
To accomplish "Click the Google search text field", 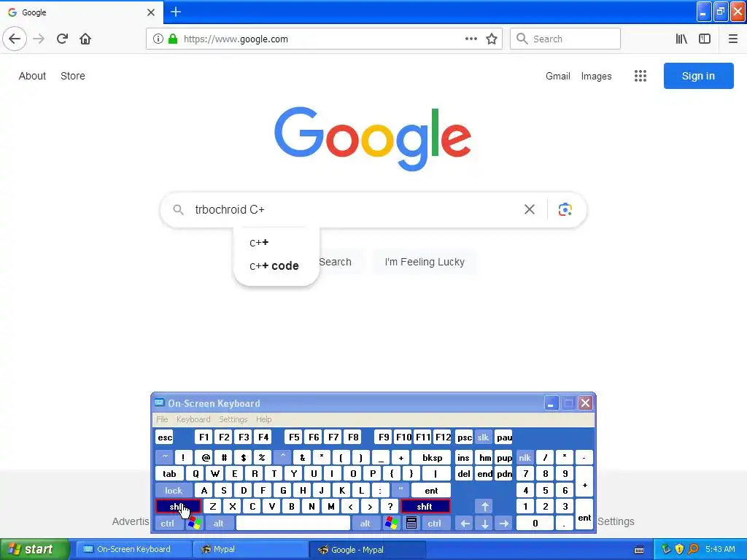I will point(352,209).
